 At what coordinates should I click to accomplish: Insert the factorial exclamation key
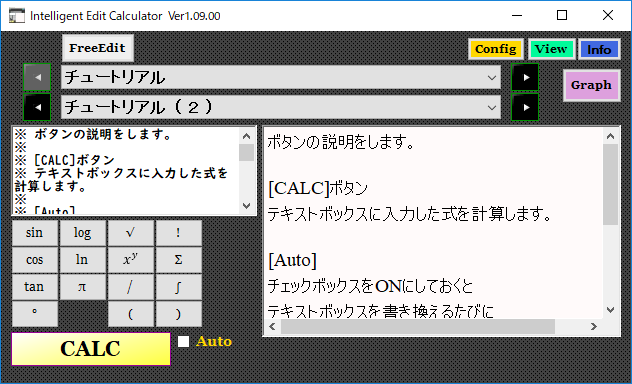click(x=179, y=233)
